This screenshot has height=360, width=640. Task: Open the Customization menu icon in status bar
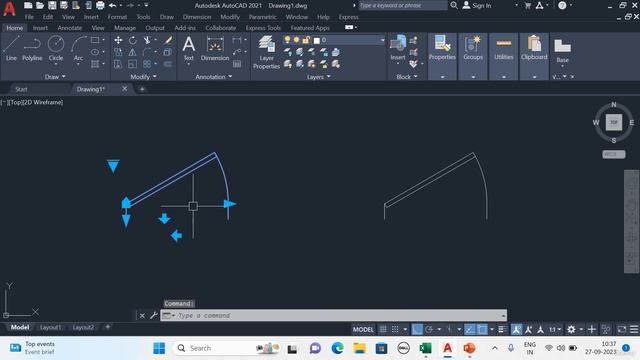click(634, 329)
